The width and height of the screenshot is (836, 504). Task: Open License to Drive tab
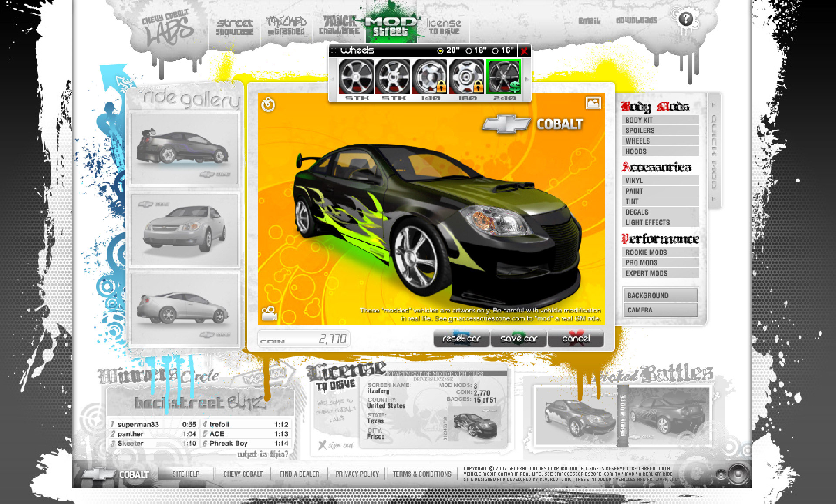444,26
